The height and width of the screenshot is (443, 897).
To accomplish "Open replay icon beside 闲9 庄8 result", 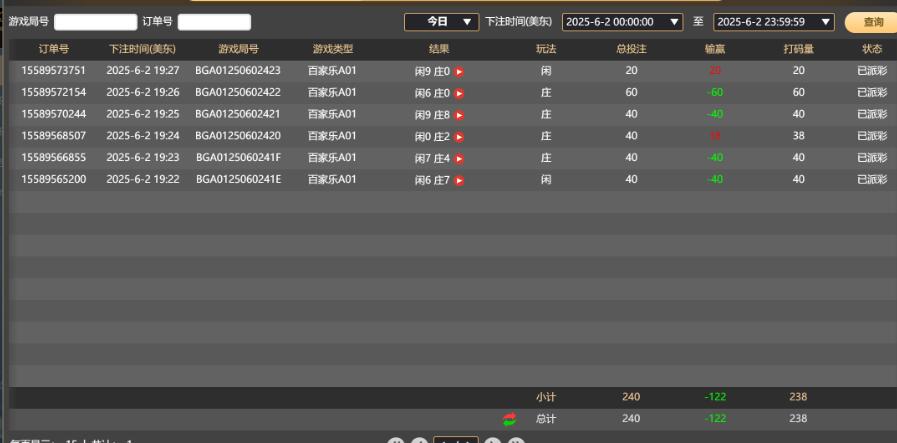I will coord(460,115).
